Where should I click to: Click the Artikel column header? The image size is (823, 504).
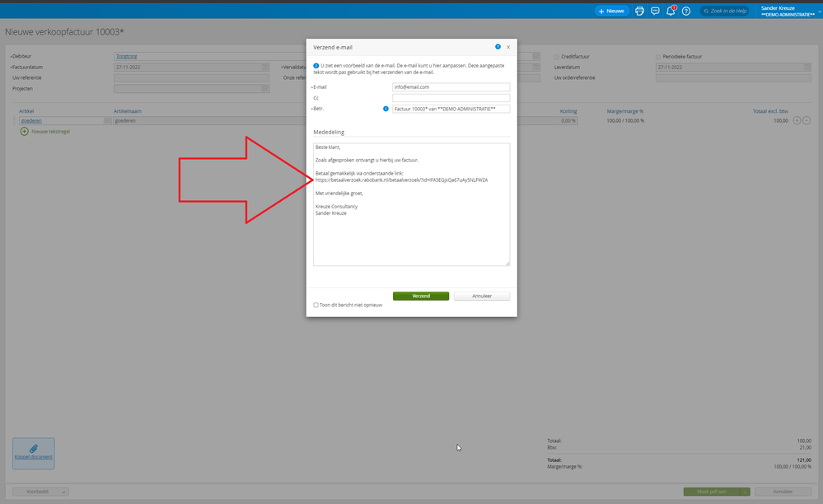click(26, 111)
